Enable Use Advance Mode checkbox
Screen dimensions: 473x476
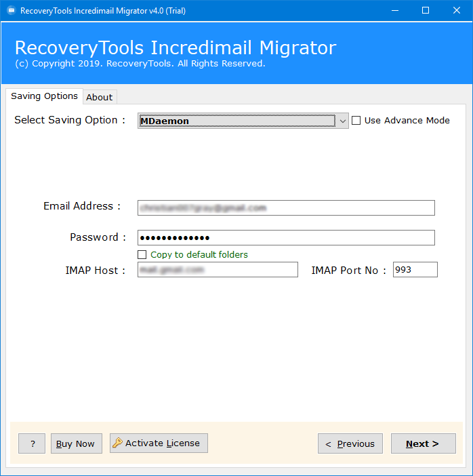point(356,121)
